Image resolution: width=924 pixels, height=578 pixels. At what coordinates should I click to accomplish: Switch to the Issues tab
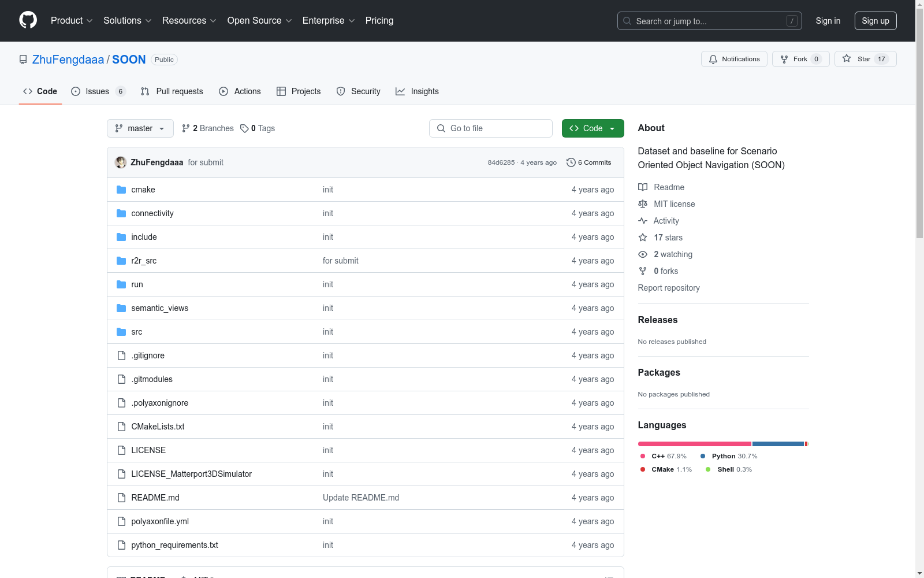[x=98, y=91]
